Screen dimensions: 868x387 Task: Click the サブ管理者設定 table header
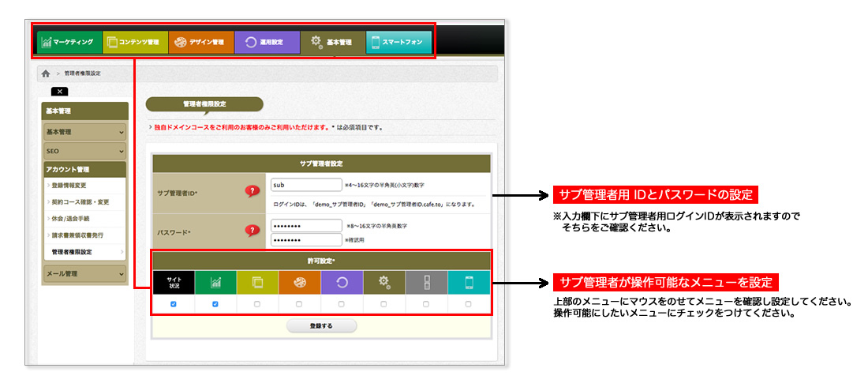click(x=321, y=163)
